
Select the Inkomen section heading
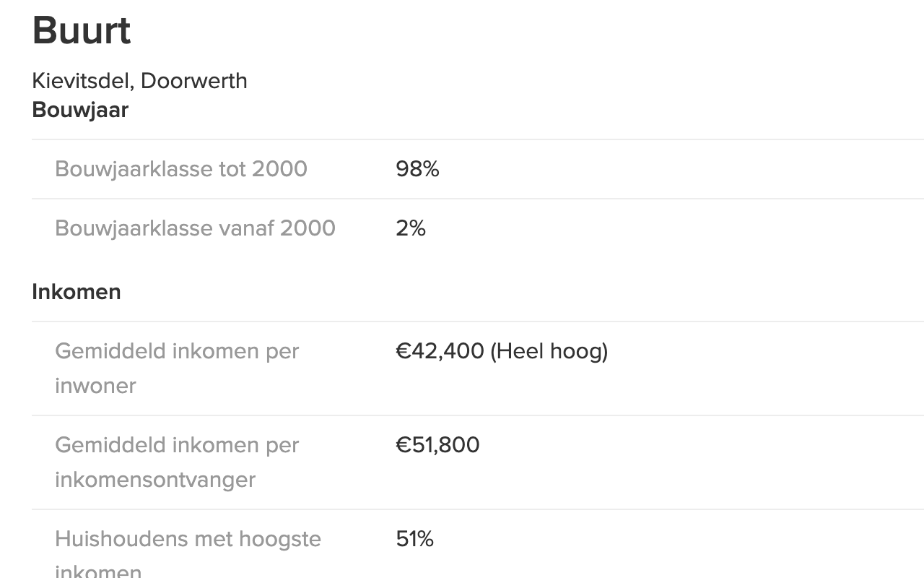pos(77,292)
